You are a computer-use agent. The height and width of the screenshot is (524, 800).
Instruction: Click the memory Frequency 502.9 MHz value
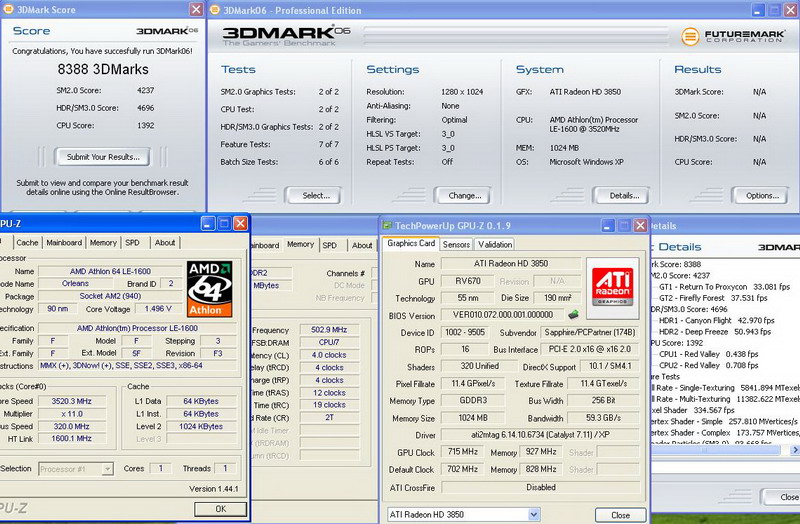click(x=329, y=330)
